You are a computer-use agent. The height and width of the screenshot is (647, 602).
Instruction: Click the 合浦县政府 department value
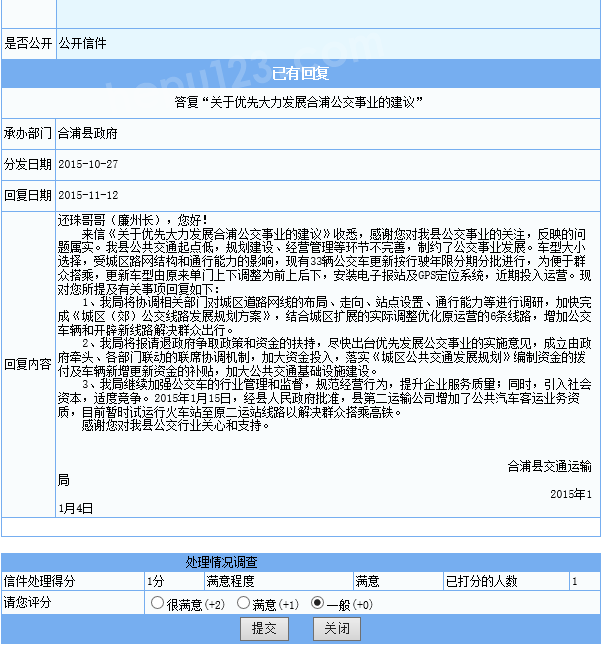click(x=88, y=133)
